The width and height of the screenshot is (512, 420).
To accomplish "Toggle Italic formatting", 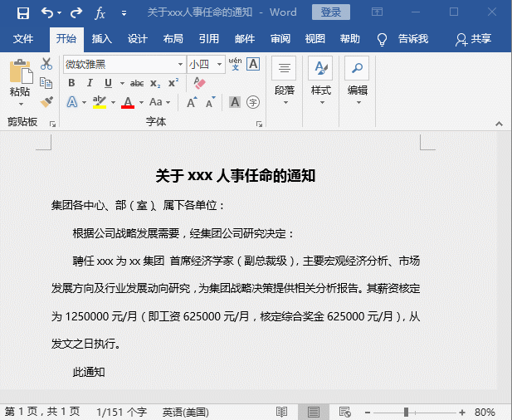I will 90,83.
